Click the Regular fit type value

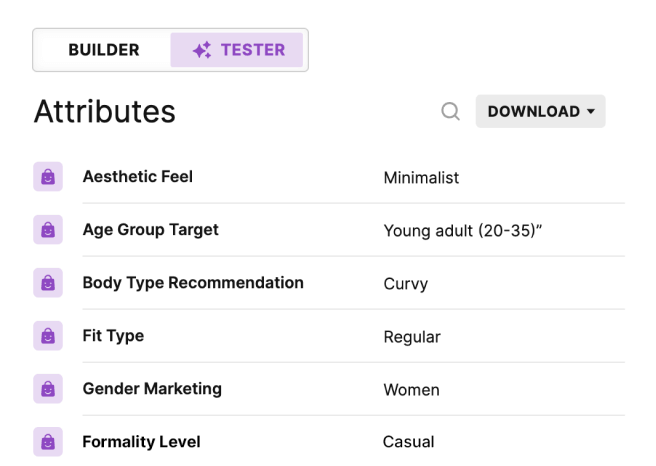point(412,337)
